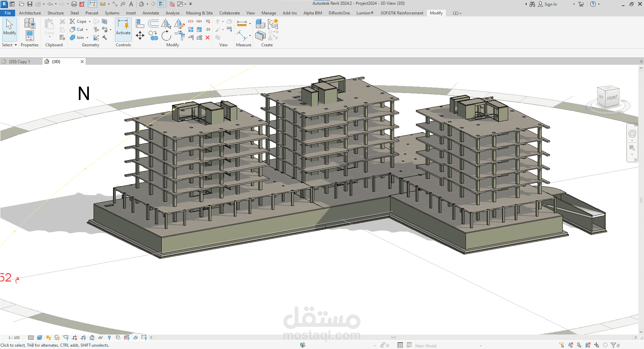The width and height of the screenshot is (644, 349).
Task: Select Mirror - Draw Axis tool
Action: coord(179,23)
